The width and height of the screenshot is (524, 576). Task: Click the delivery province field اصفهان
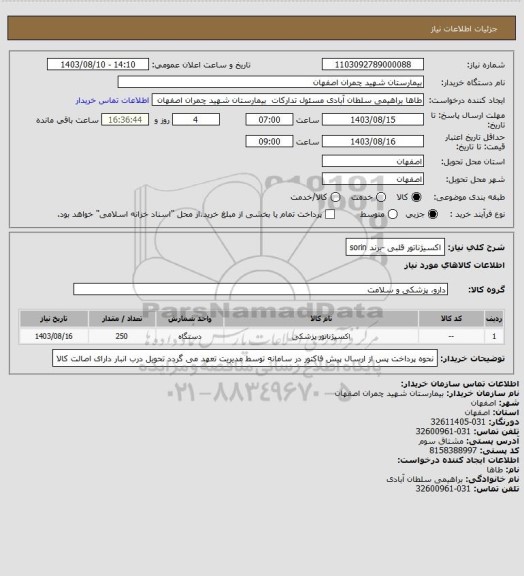point(373,161)
